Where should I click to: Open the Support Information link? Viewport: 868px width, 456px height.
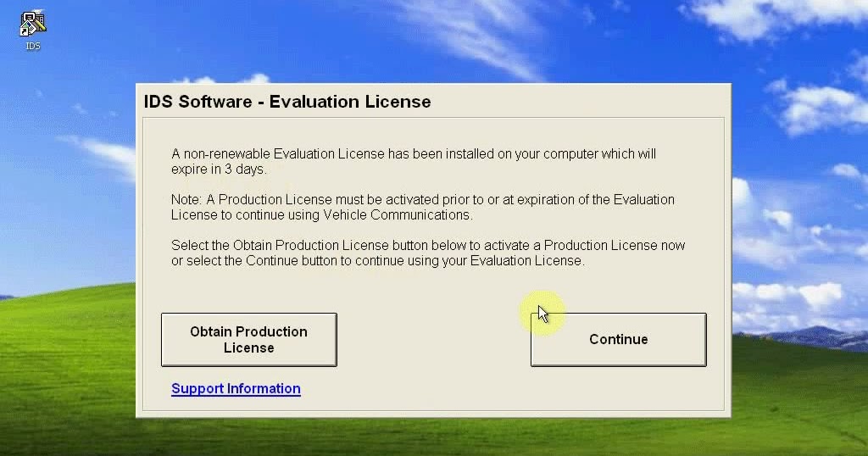pos(236,388)
